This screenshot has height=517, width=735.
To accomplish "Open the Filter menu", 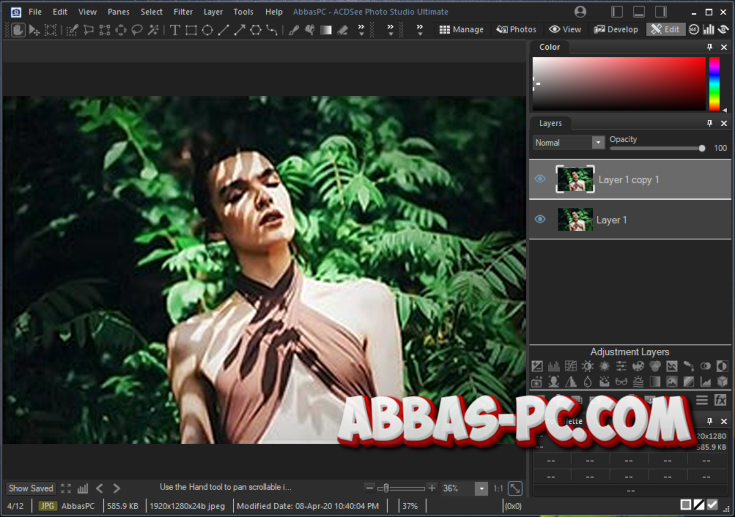I will [x=183, y=12].
